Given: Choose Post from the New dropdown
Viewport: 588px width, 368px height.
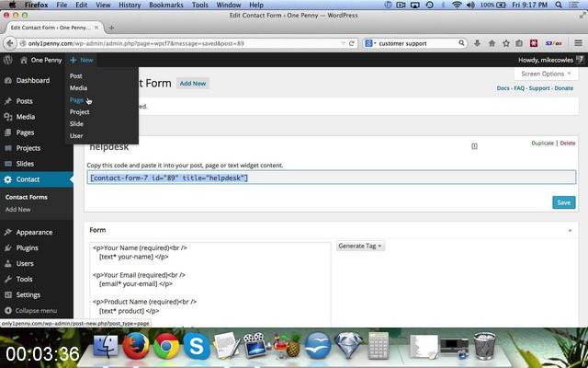Looking at the screenshot, I should (75, 75).
